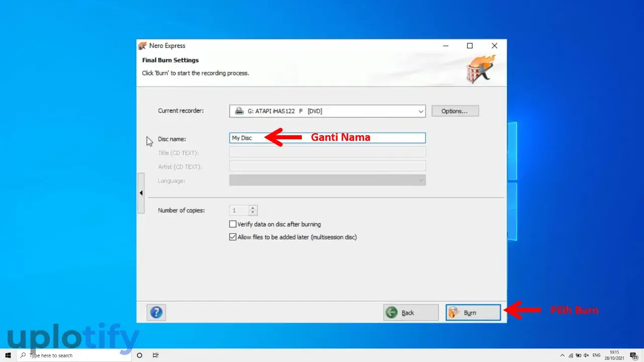Click the Number of copies field

point(239,211)
